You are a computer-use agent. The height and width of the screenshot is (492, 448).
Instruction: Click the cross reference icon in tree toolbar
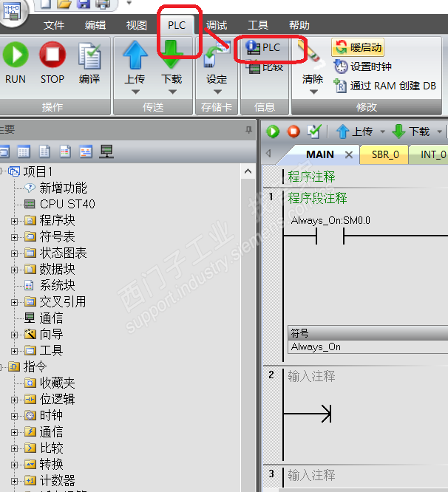(x=86, y=151)
